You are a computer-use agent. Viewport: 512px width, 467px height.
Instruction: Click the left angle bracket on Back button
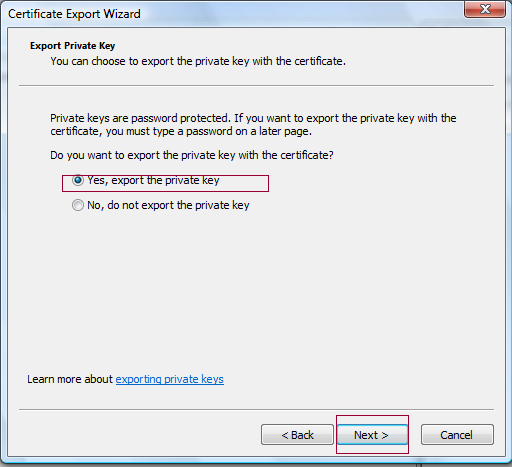click(285, 435)
